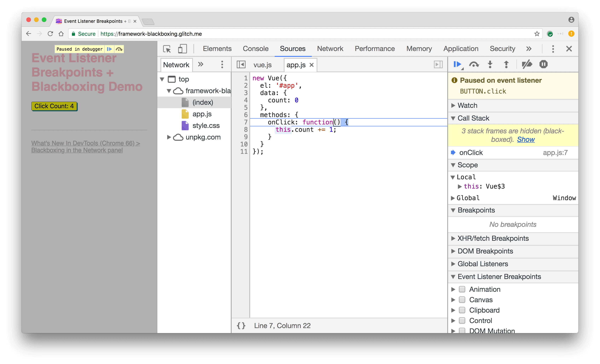Enable the Animation event listener breakpoint
The height and width of the screenshot is (364, 600).
(462, 289)
